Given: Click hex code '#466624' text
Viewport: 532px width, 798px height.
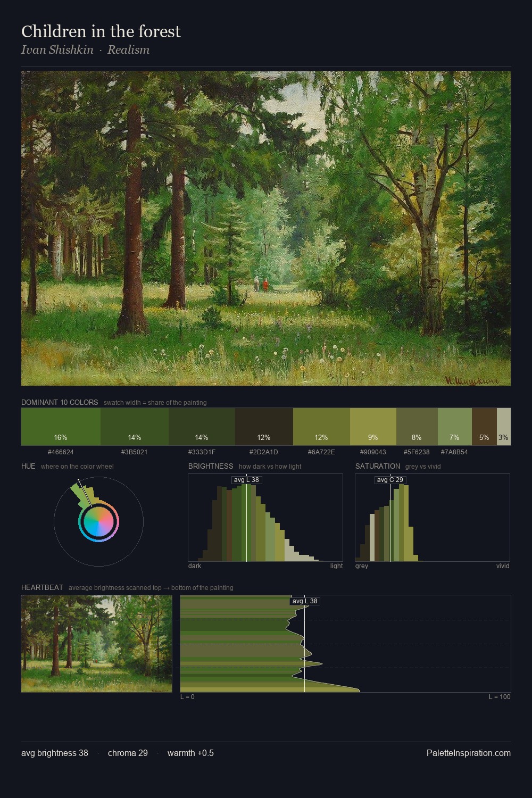Looking at the screenshot, I should point(61,452).
